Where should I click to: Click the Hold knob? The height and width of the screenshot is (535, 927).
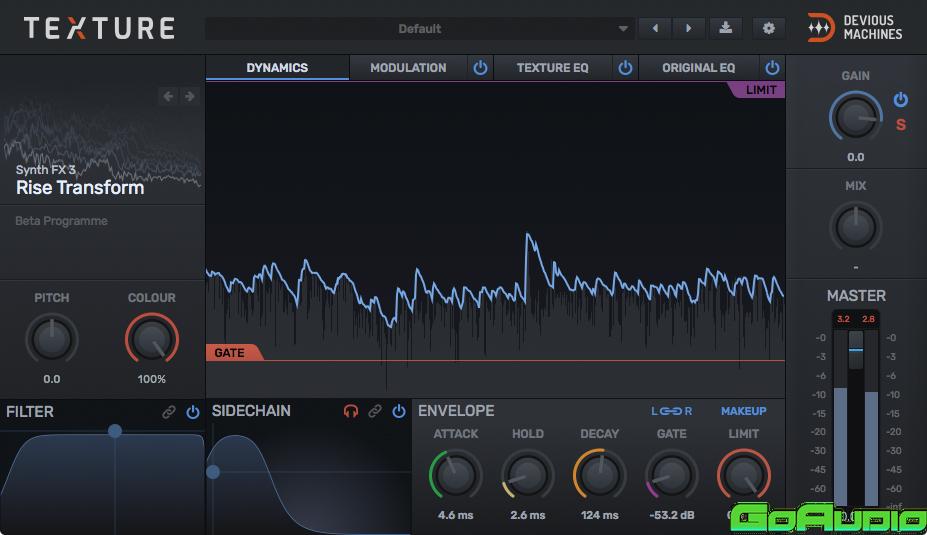(527, 475)
